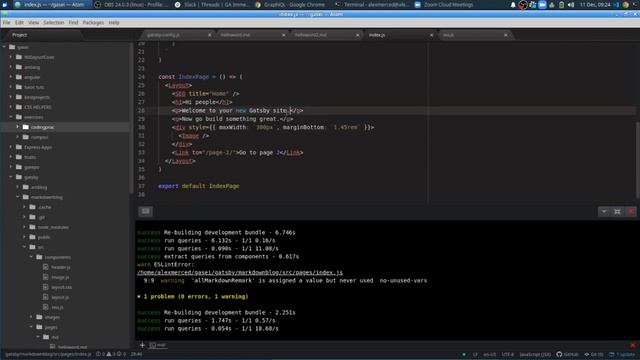Maximize the terminal panel
Viewport: 640px width, 360px height.
[617, 211]
